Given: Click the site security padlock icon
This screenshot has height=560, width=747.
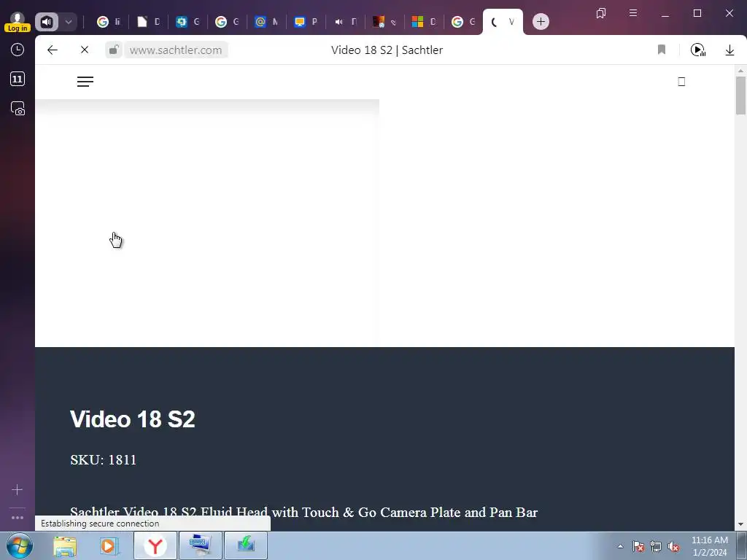Looking at the screenshot, I should coord(113,50).
